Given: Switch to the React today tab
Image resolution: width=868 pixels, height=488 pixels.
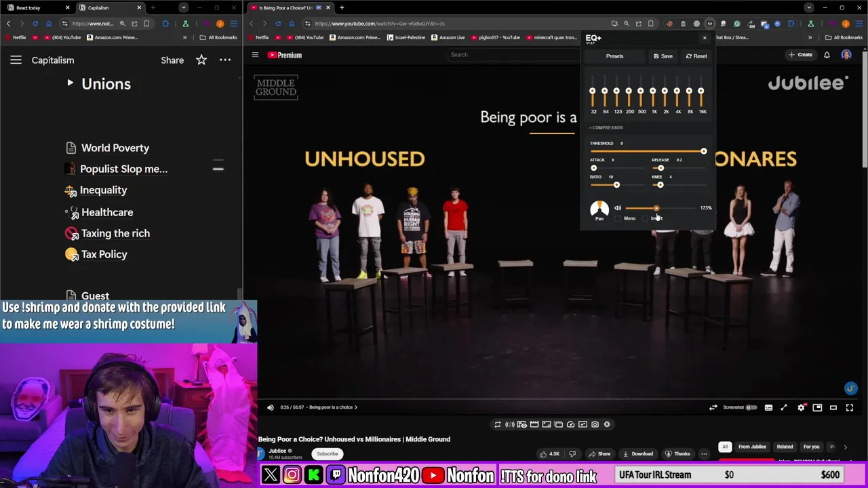Looking at the screenshot, I should pyautogui.click(x=37, y=7).
